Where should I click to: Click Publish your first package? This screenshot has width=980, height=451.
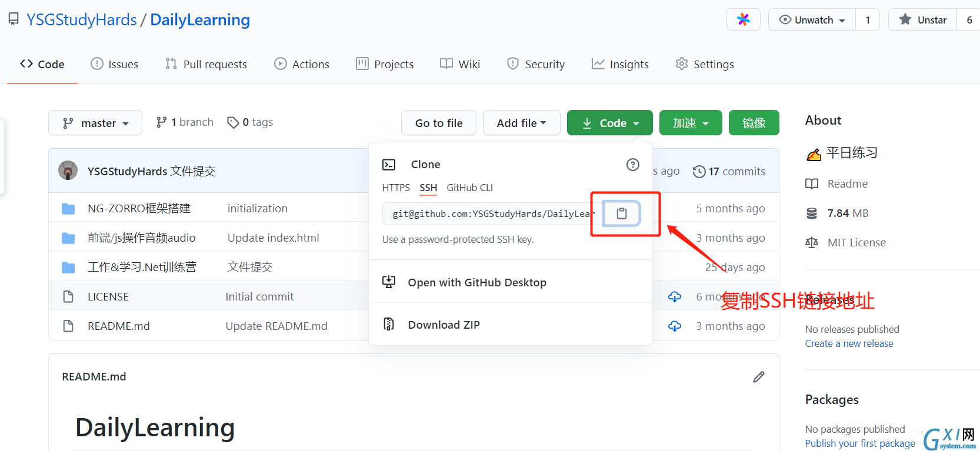(860, 443)
